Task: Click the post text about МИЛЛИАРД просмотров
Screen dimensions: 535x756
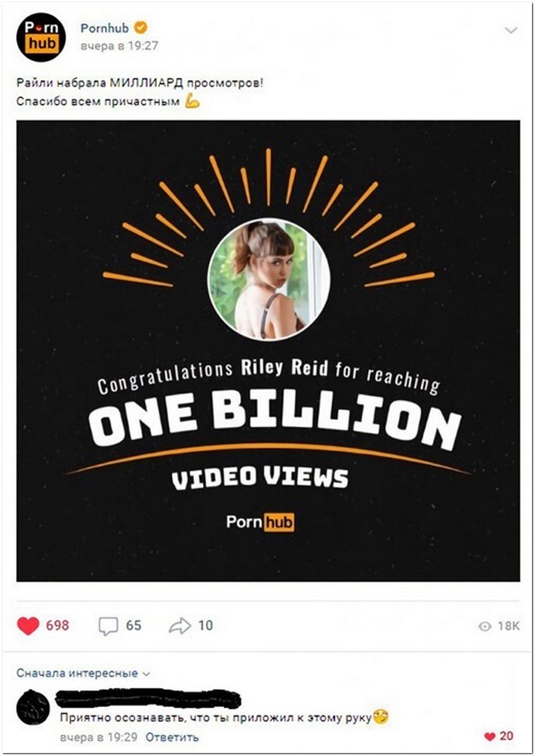Action: tap(140, 82)
